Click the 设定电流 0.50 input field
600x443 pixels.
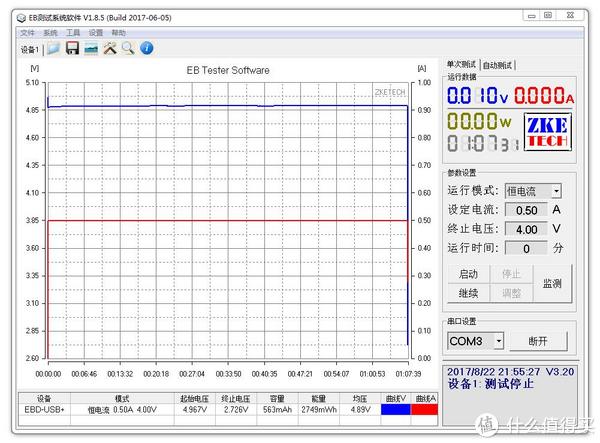point(527,210)
